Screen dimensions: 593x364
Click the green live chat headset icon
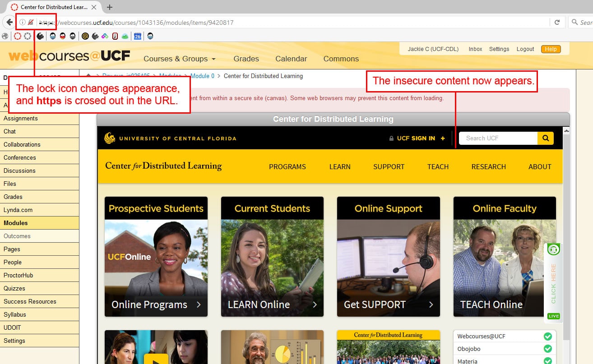tap(554, 249)
